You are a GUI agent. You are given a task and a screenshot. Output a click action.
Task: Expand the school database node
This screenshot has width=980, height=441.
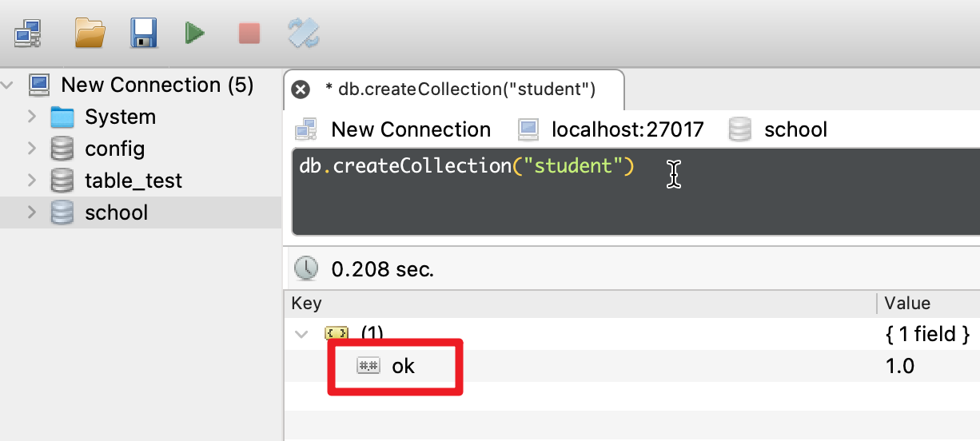pyautogui.click(x=32, y=213)
